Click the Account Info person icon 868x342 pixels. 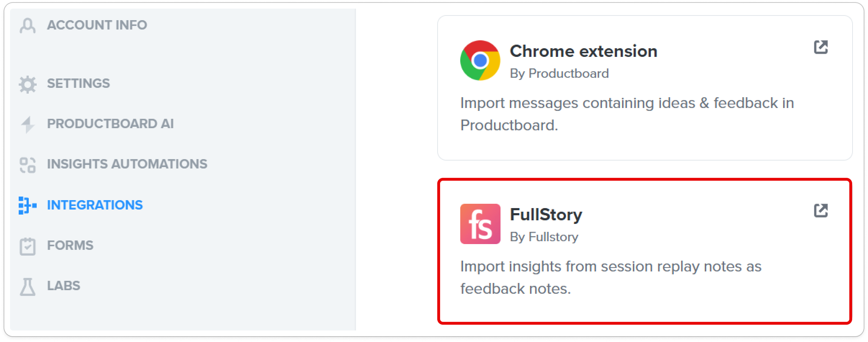(28, 26)
